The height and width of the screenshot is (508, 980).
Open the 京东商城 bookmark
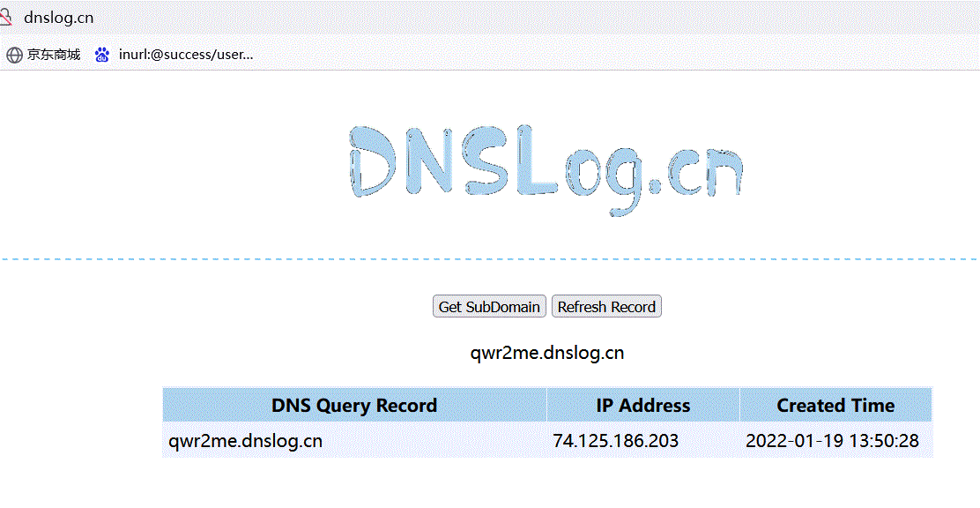(x=44, y=55)
